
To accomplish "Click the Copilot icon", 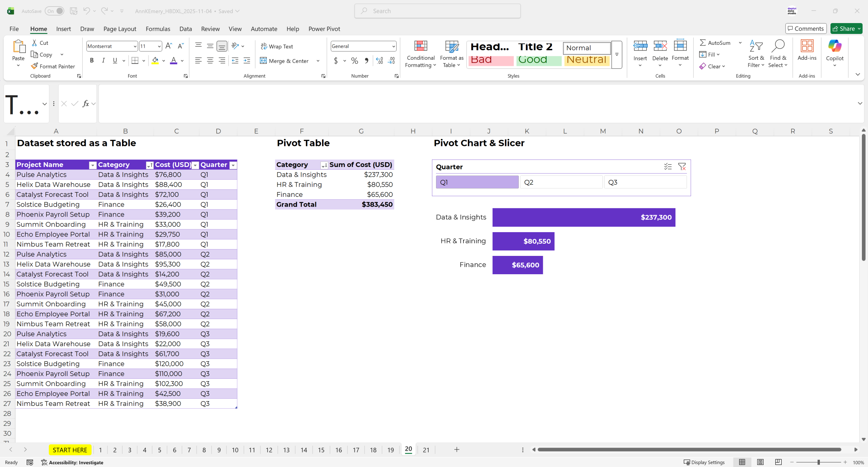I will (834, 47).
